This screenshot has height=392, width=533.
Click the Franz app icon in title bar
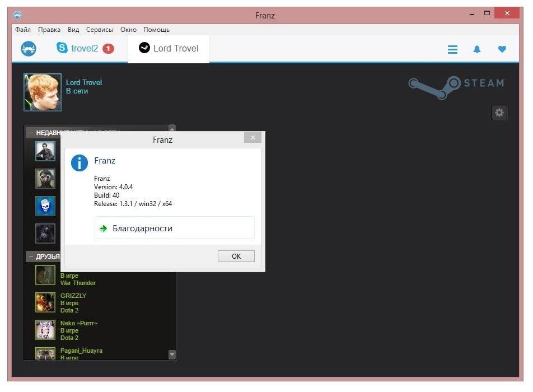(x=17, y=15)
